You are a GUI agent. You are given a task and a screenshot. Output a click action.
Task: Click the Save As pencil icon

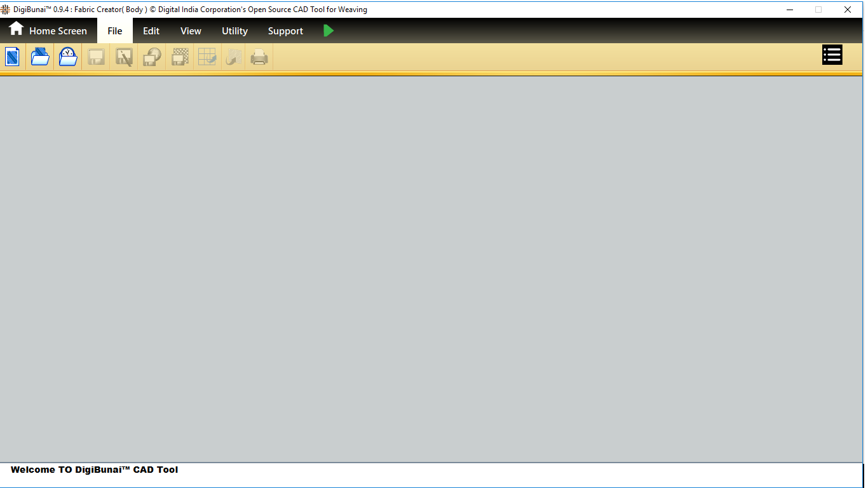click(124, 57)
